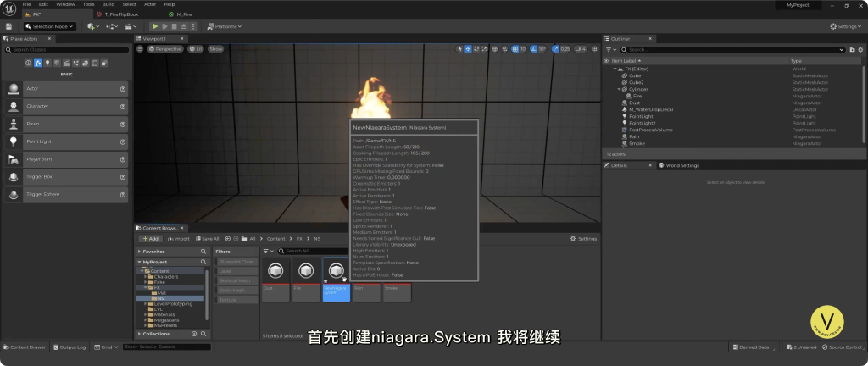This screenshot has width=868, height=366.
Task: Open the Platforms dropdown menu
Action: coord(224,26)
